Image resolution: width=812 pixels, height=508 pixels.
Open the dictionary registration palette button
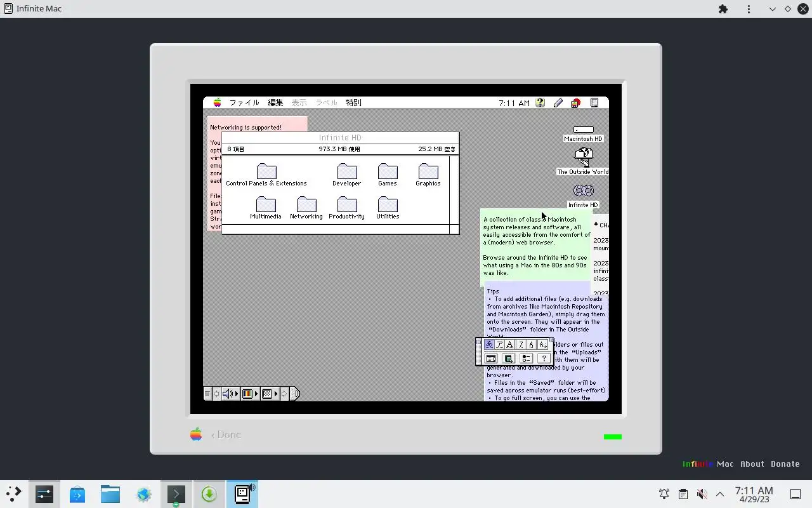click(508, 358)
